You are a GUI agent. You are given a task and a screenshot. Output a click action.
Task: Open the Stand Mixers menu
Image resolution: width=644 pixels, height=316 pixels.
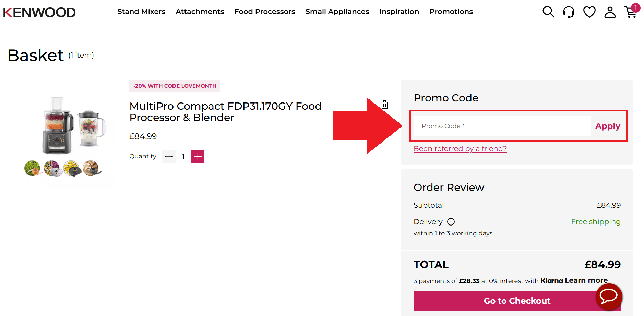141,11
